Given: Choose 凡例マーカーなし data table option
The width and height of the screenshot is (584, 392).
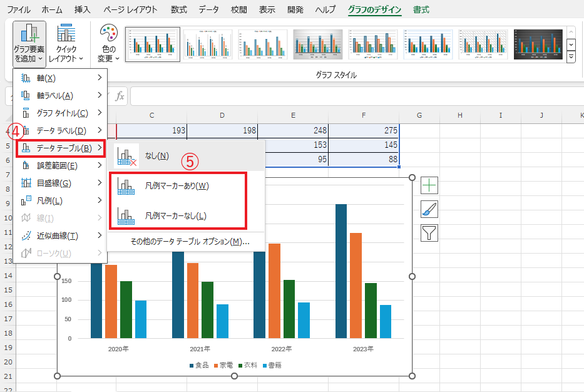Looking at the screenshot, I should pos(176,216).
